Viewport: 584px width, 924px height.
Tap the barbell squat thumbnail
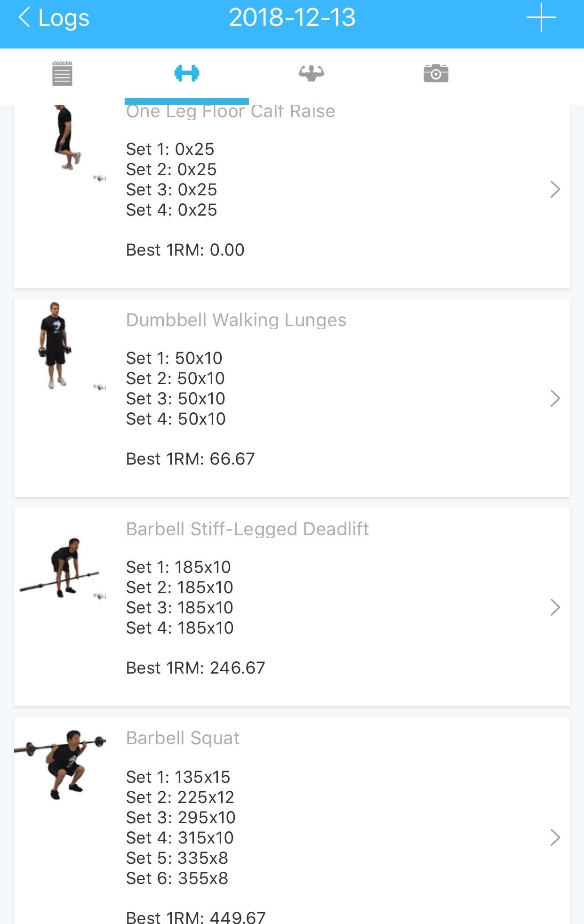point(60,763)
